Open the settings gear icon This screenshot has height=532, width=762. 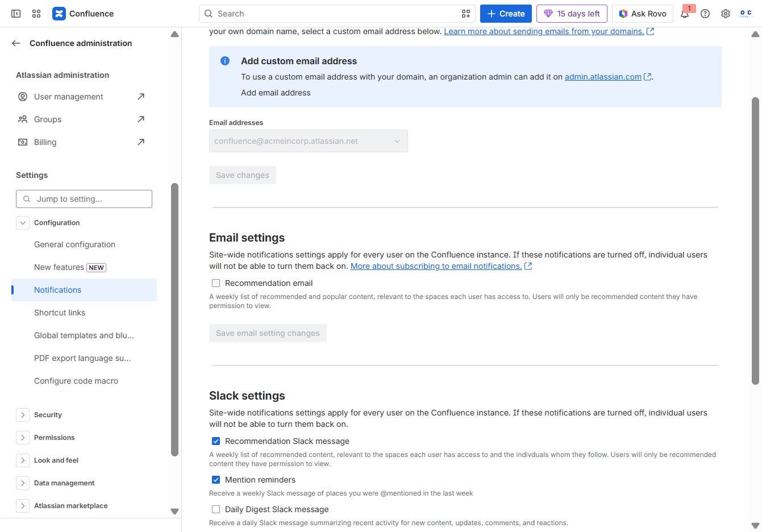pyautogui.click(x=726, y=14)
